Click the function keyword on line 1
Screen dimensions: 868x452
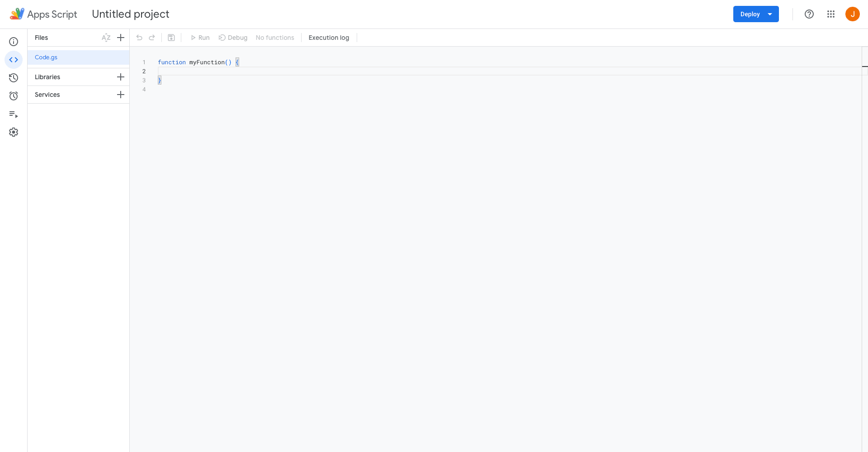172,62
